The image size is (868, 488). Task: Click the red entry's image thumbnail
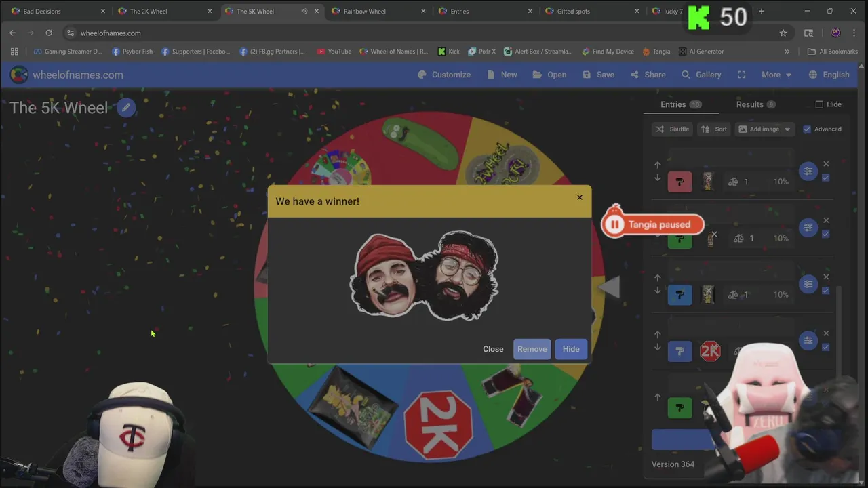(x=708, y=182)
